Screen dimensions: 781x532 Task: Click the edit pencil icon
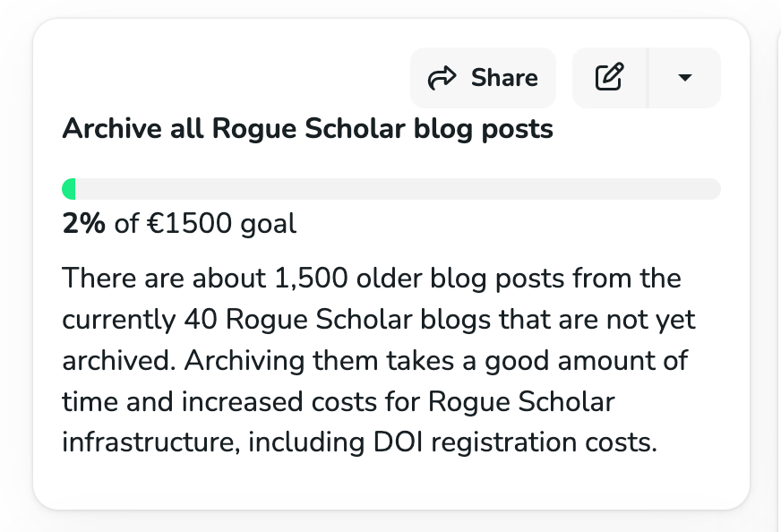[609, 78]
